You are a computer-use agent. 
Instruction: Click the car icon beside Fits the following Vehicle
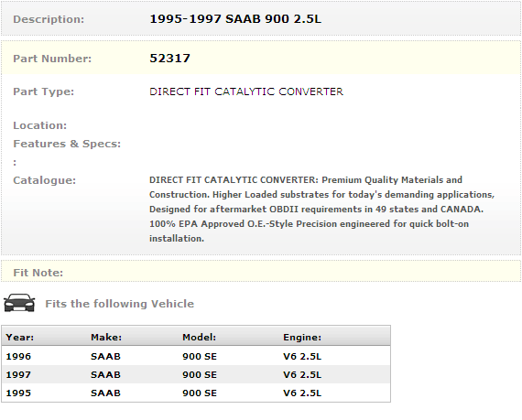point(19,303)
